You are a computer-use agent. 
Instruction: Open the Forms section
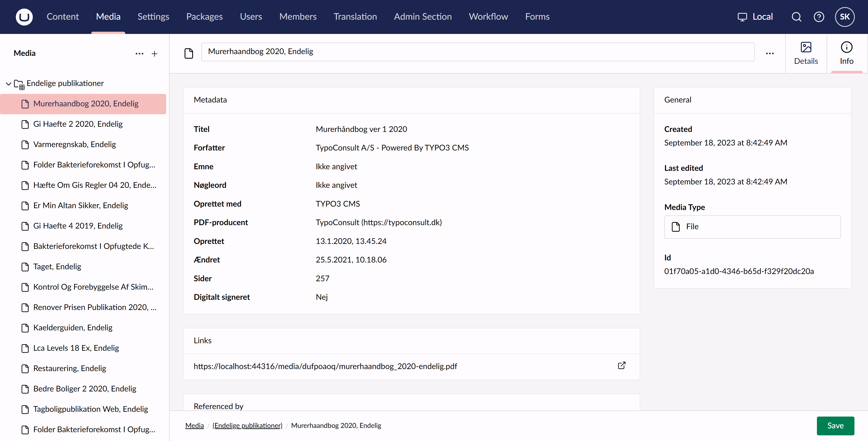pos(537,17)
